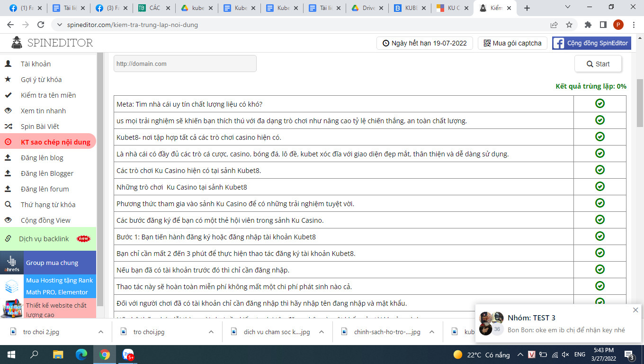
Task: Click the muted volume icon in system tray
Action: tap(565, 355)
